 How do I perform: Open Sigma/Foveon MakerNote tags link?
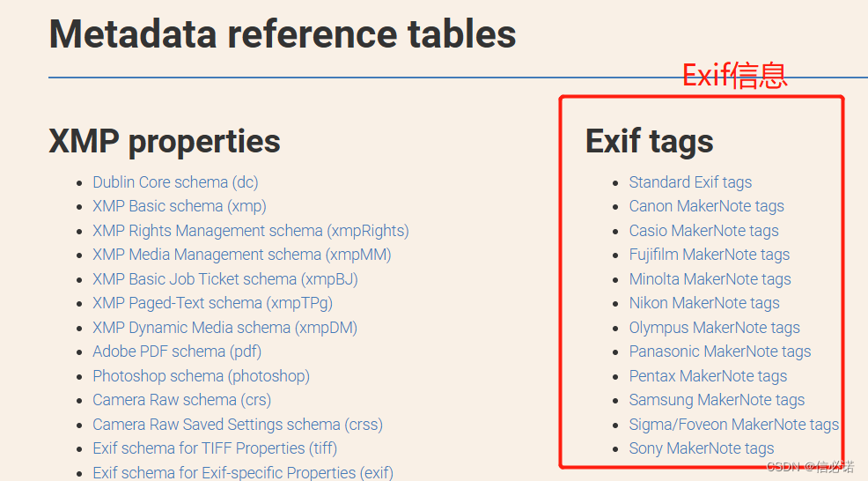point(734,425)
